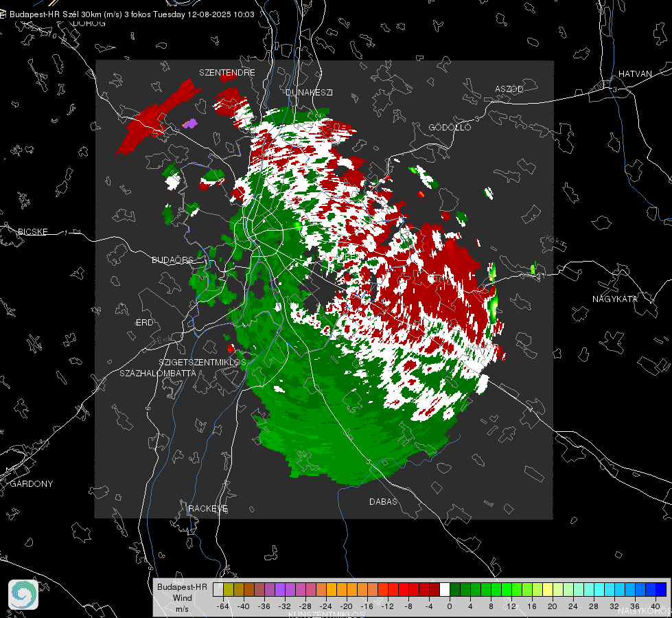This screenshot has width=672, height=618.
Task: Click the DABAS town label
Action: click(x=383, y=501)
